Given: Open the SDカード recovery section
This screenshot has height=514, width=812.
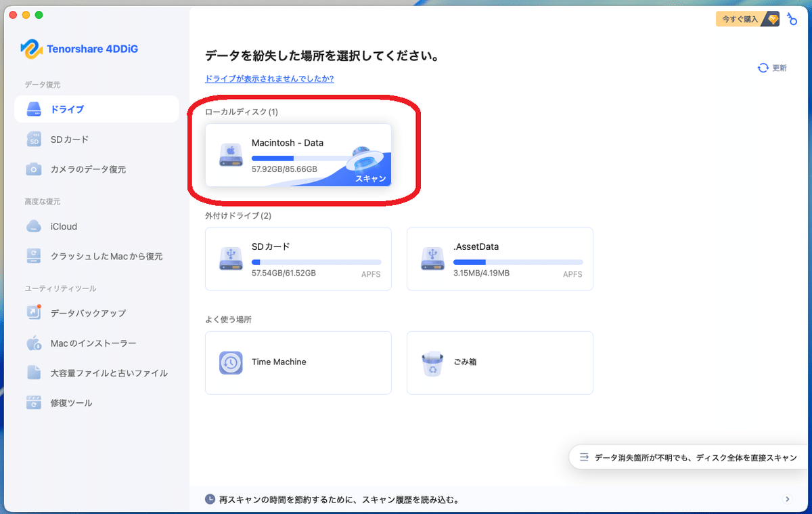Looking at the screenshot, I should tap(68, 139).
